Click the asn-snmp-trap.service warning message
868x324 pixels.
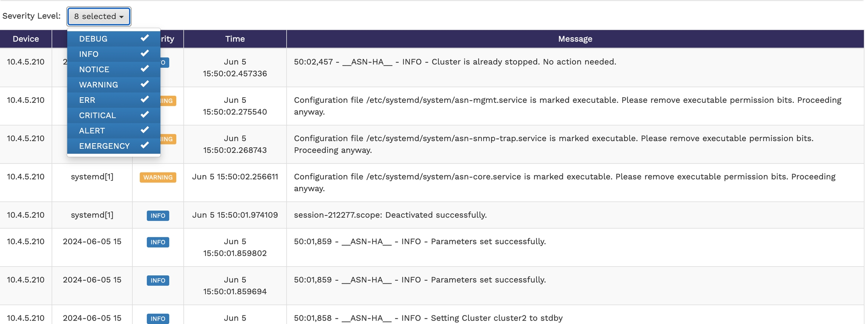tap(553, 144)
